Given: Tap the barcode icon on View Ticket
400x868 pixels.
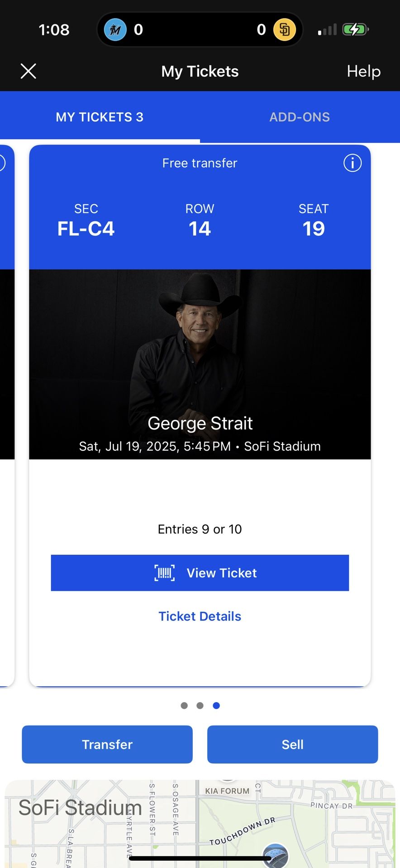Looking at the screenshot, I should tap(164, 573).
